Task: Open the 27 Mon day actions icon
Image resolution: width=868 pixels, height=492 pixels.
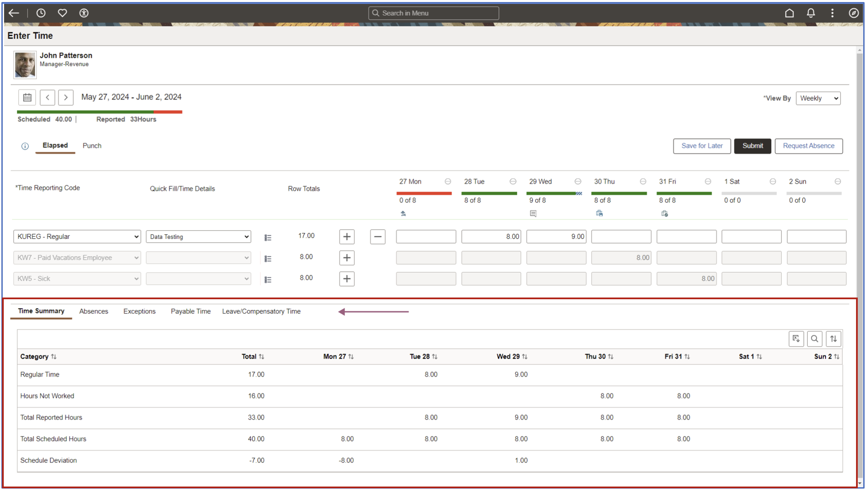Action: [x=448, y=182]
